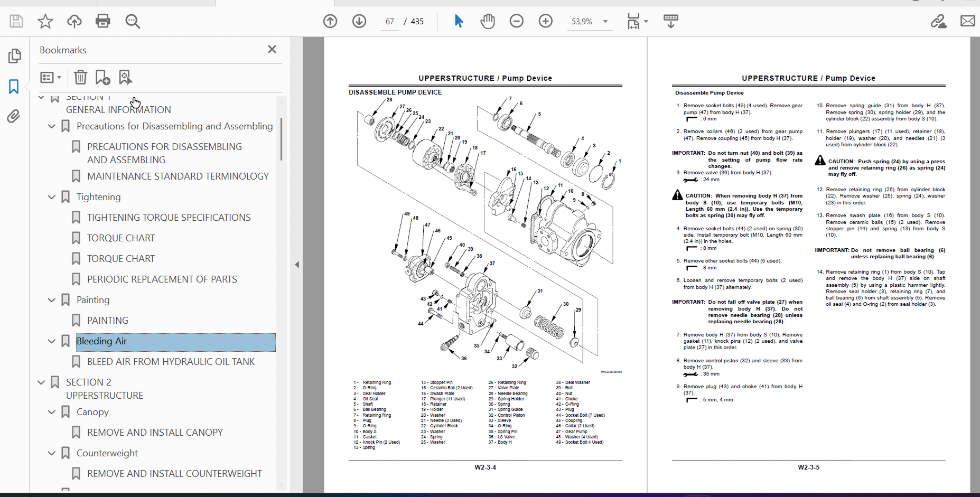Close the Bookmarks panel
This screenshot has width=980, height=497.
(272, 49)
